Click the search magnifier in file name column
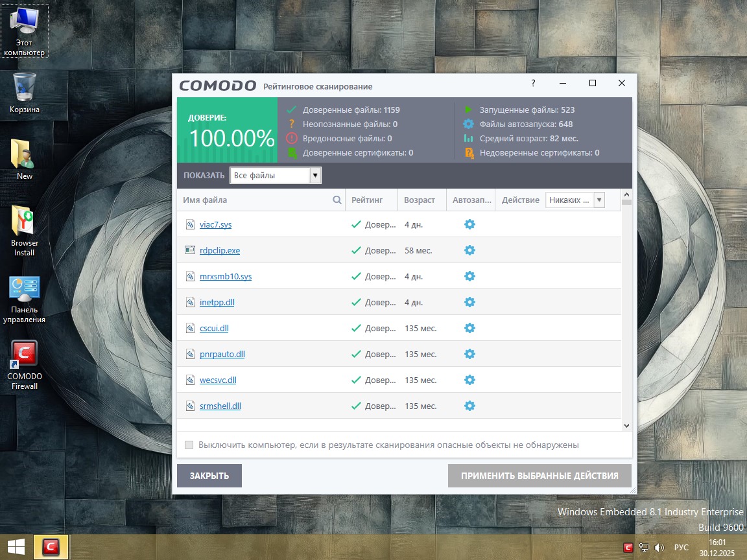747x560 pixels. click(337, 200)
